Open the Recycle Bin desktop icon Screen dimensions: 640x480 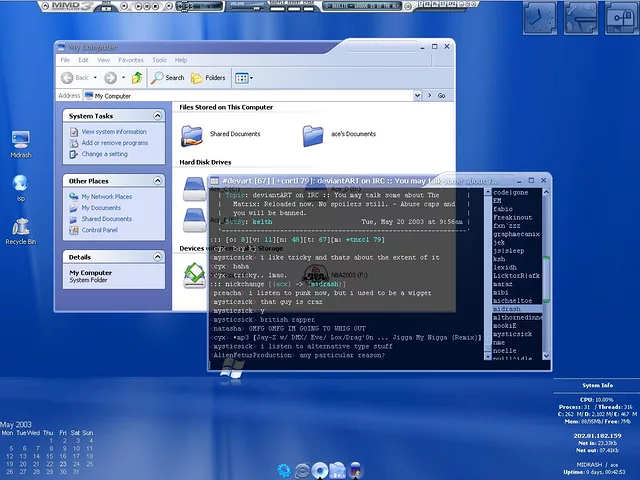pyautogui.click(x=21, y=231)
